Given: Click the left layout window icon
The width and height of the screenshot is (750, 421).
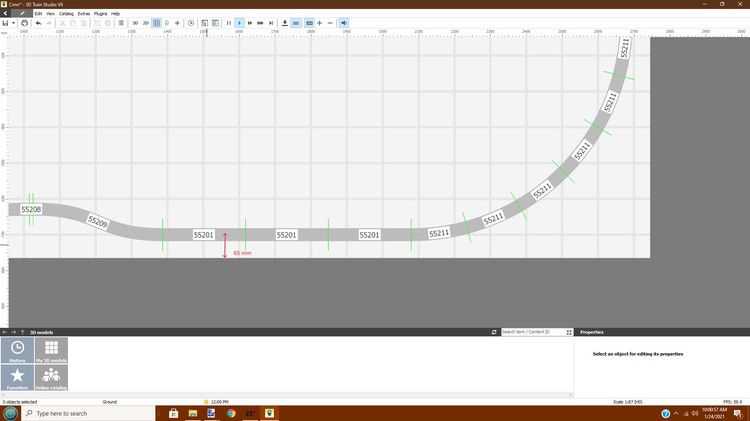Looking at the screenshot, I should (x=205, y=23).
